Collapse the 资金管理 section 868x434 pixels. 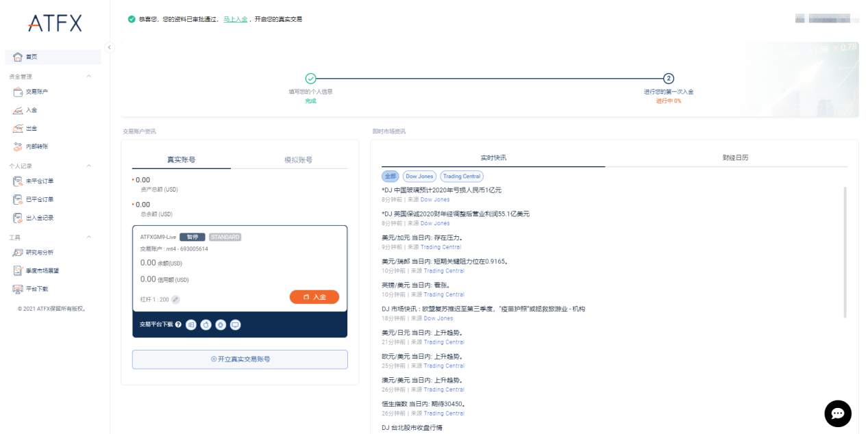(88, 76)
